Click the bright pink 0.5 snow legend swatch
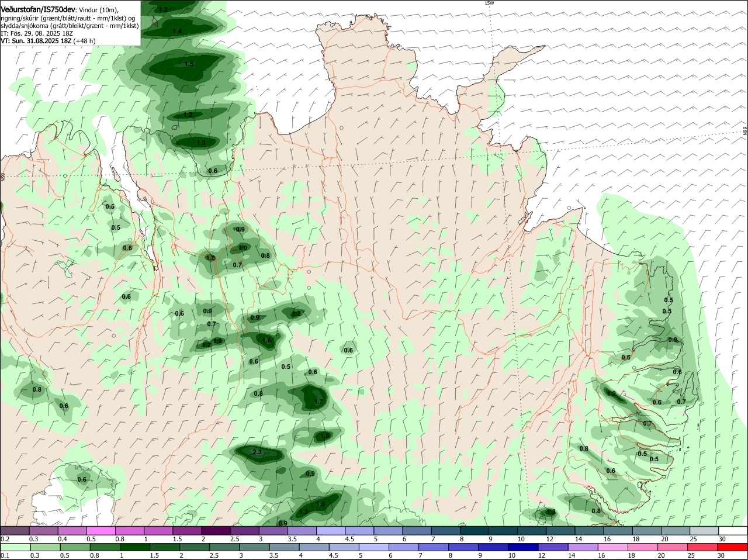 tap(101, 531)
